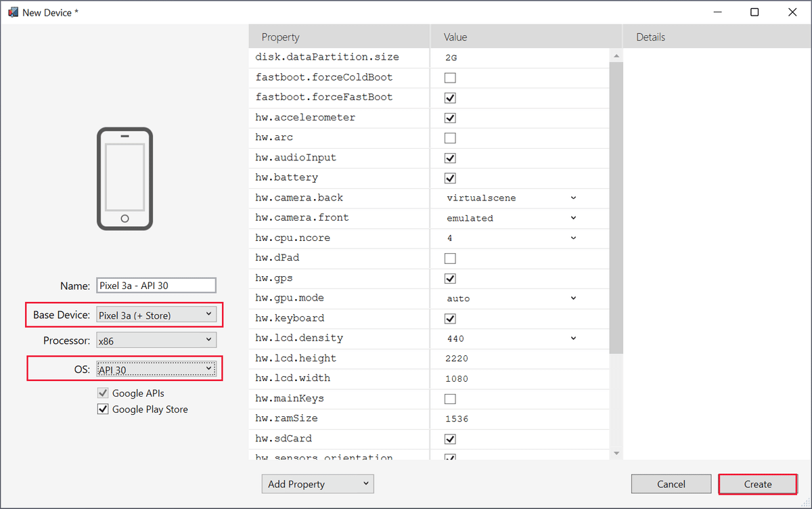The width and height of the screenshot is (812, 509).
Task: Open the OS API level dropdown
Action: (x=156, y=370)
